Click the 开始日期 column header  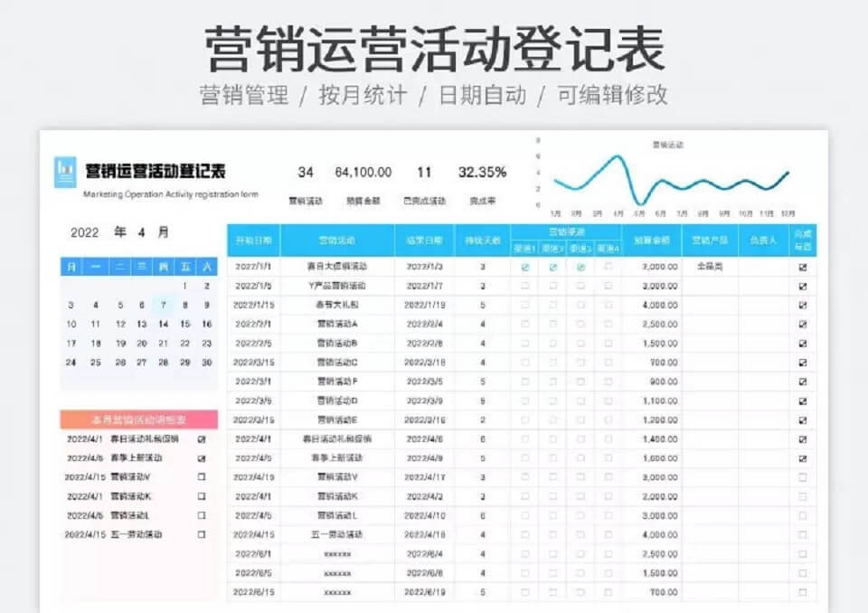(x=253, y=240)
